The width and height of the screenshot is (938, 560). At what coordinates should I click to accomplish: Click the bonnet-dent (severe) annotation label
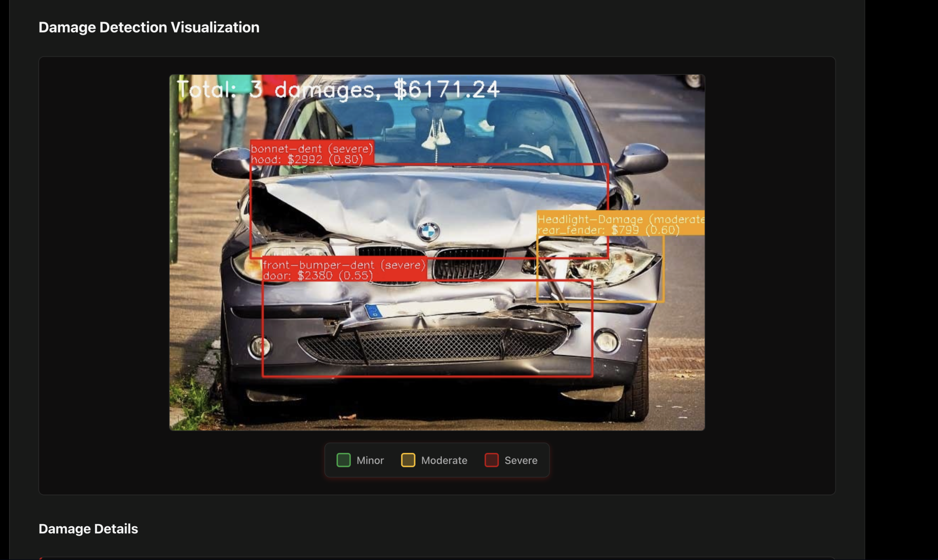click(312, 149)
